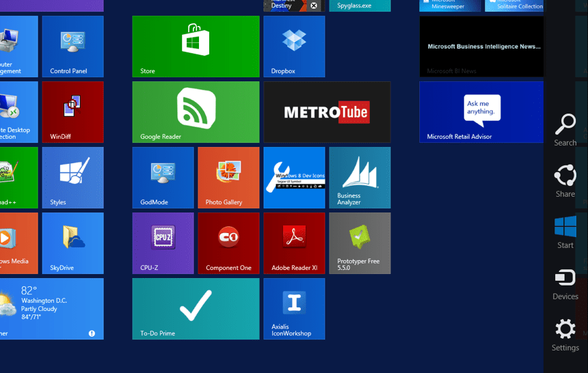Open Microsoft Retail Advisor tile

481,112
